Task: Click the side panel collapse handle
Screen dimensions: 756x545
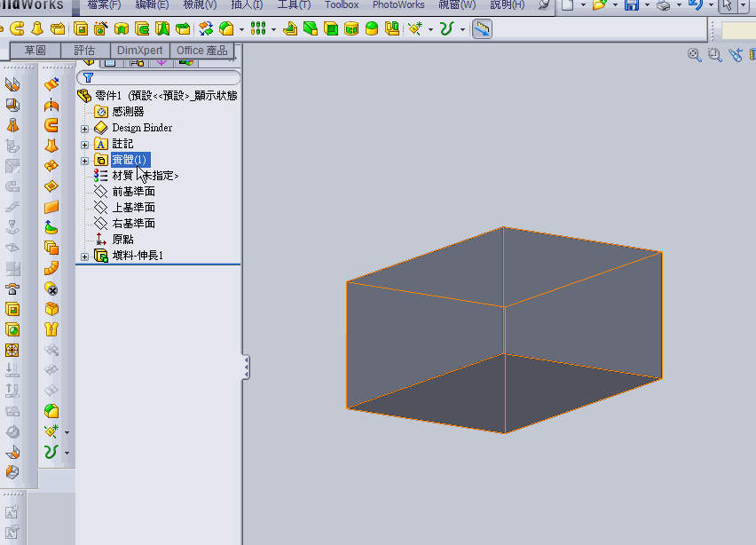Action: pyautogui.click(x=246, y=367)
